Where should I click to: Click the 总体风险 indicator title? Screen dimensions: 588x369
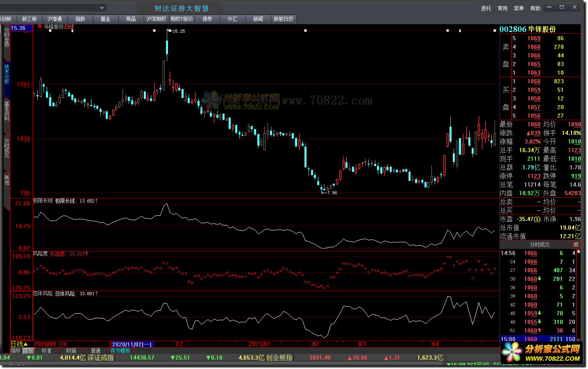(x=43, y=294)
